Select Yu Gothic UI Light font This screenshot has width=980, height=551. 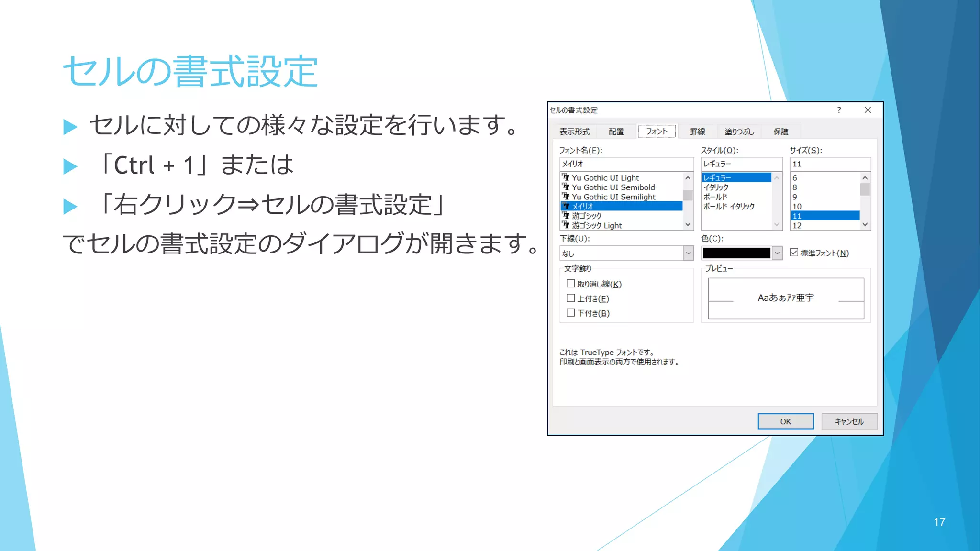click(x=622, y=178)
